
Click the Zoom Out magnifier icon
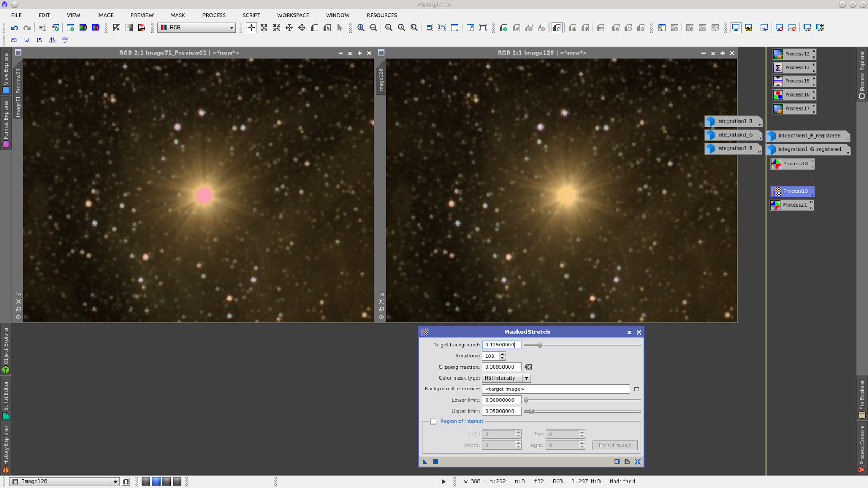tap(373, 28)
